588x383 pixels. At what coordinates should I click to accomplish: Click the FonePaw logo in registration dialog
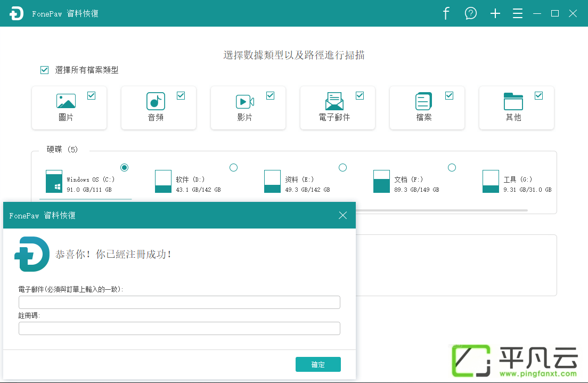pos(32,254)
